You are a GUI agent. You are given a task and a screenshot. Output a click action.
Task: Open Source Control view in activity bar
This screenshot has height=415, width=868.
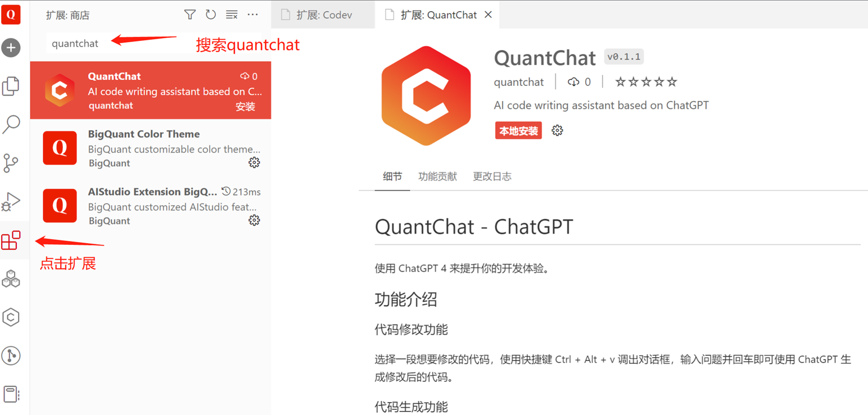(11, 163)
